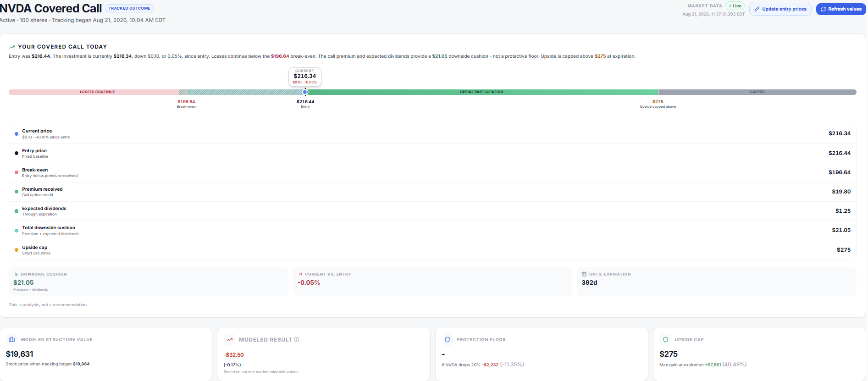
Task: Click Update entry prices button
Action: coord(780,9)
